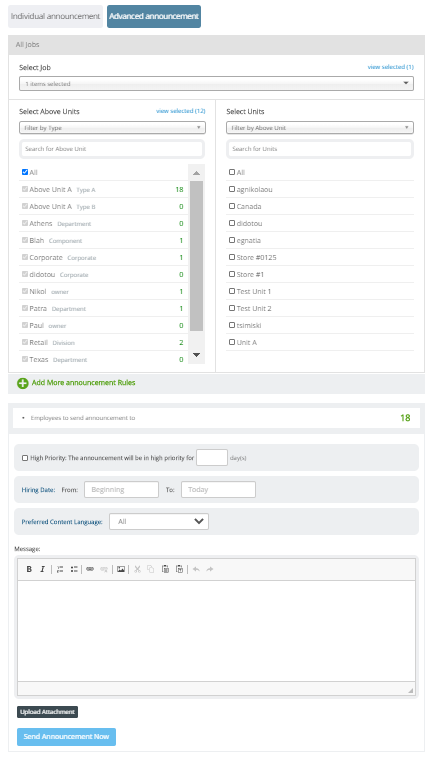430x757 pixels.
Task: Insert bulleted list in message editor
Action: (74, 569)
